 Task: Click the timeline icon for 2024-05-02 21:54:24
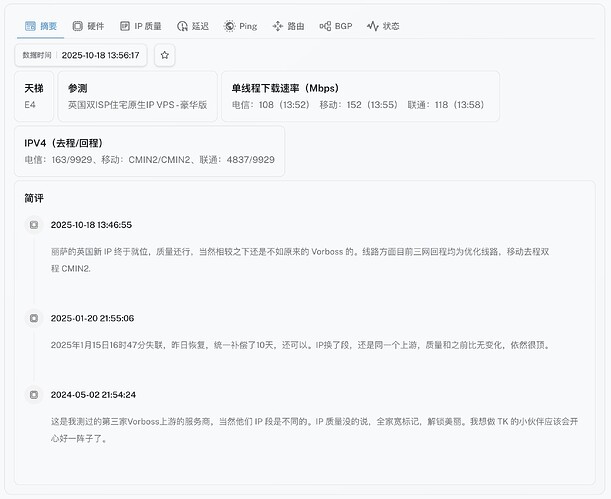click(34, 395)
